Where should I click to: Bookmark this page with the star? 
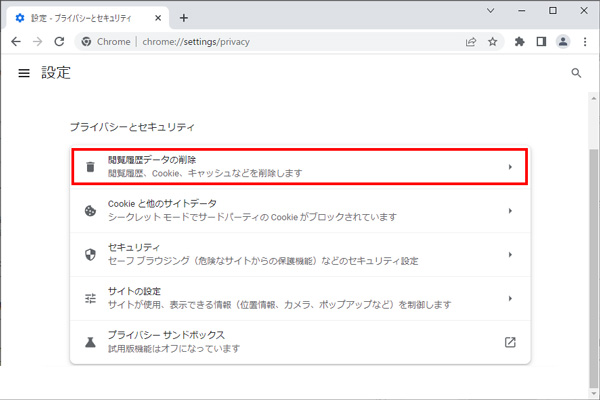point(492,42)
